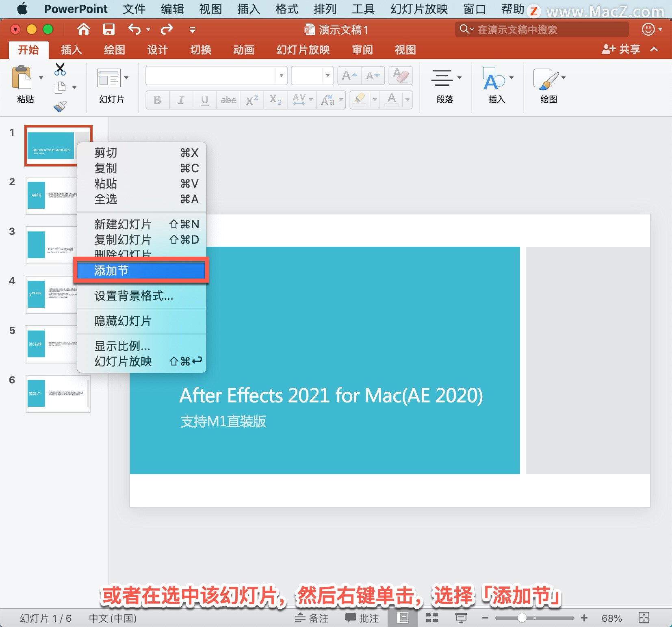
Task: Toggle subscript formatting
Action: tap(275, 100)
